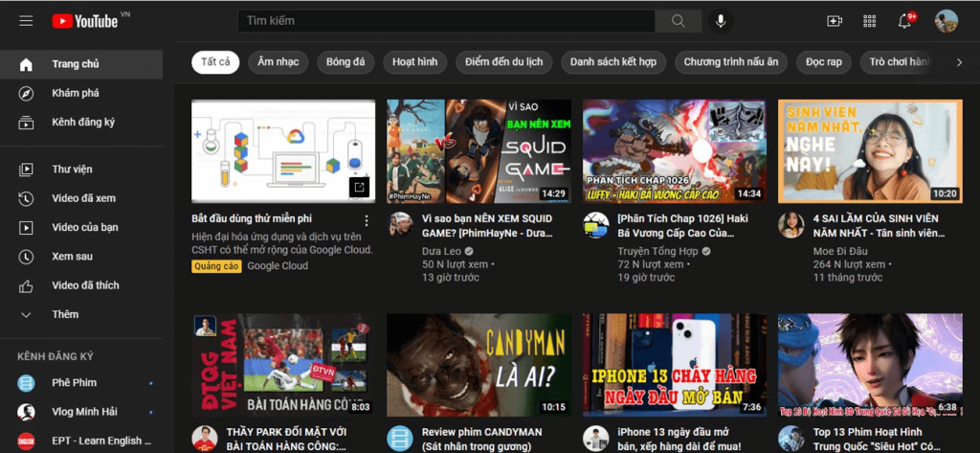Open title THẦY PARK ĐỐI MẶT VỚI
980x453 pixels.
287,440
